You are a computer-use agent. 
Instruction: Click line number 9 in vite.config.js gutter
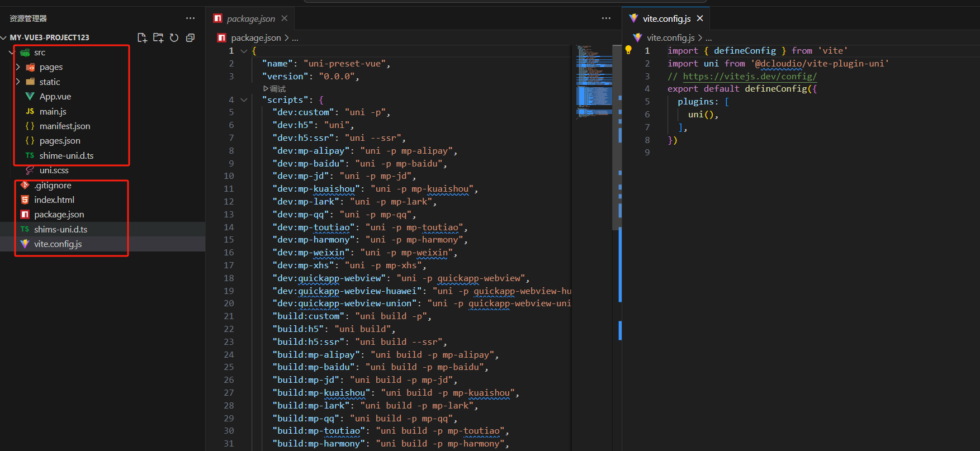(647, 153)
